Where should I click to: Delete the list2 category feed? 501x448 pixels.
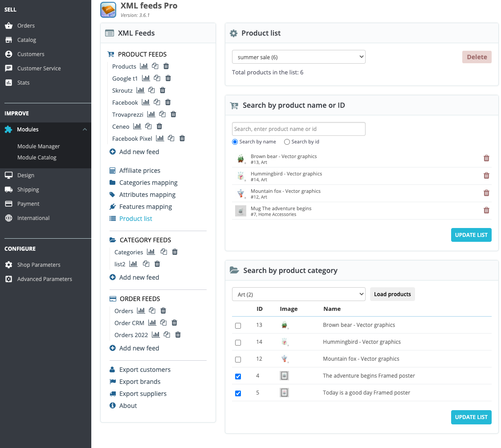(x=157, y=264)
